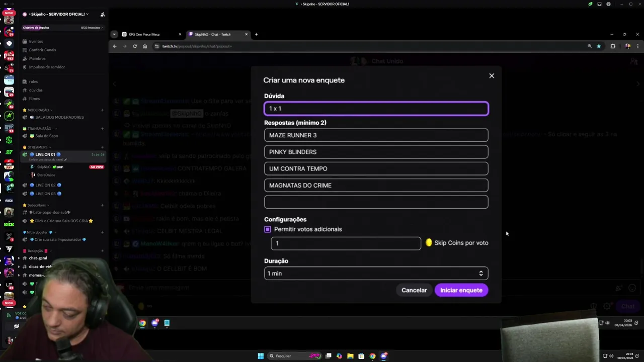The height and width of the screenshot is (362, 644).
Task: Select the MAGNATAS DO CRIME answer field
Action: coord(376,185)
